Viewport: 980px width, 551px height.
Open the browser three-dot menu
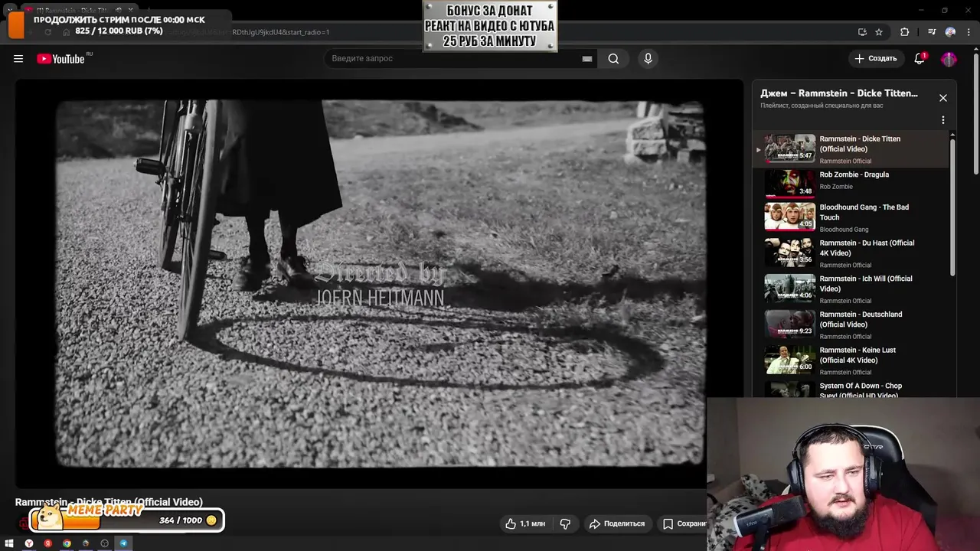pyautogui.click(x=968, y=32)
